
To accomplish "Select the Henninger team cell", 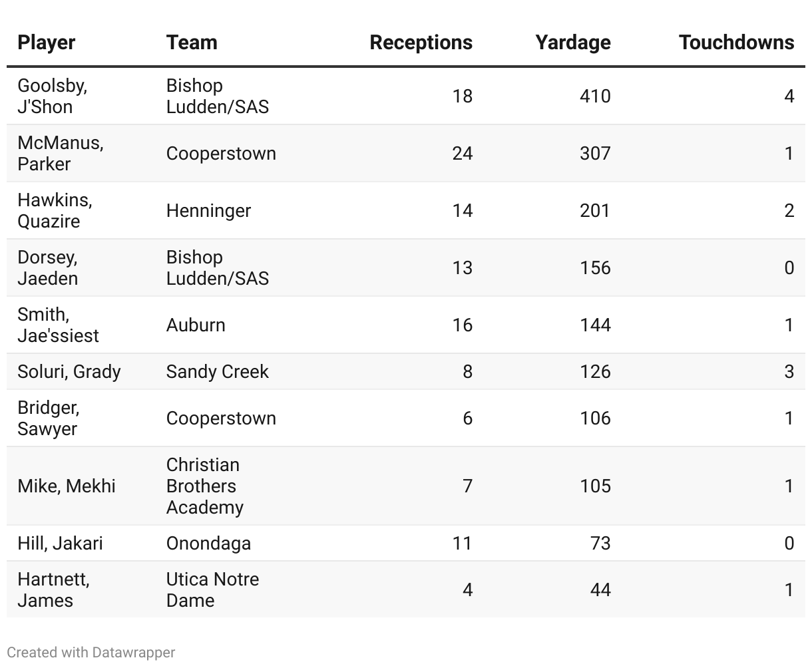I will coord(208,210).
